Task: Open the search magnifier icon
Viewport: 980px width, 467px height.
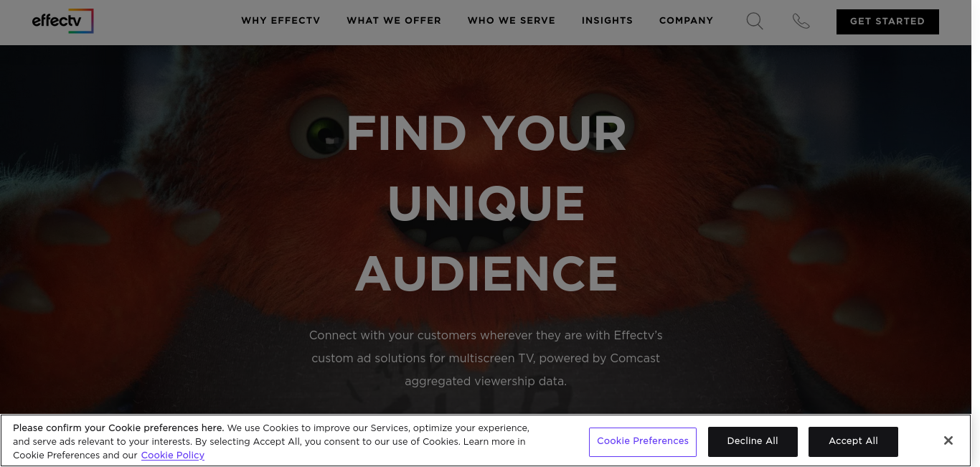Action: click(x=755, y=21)
